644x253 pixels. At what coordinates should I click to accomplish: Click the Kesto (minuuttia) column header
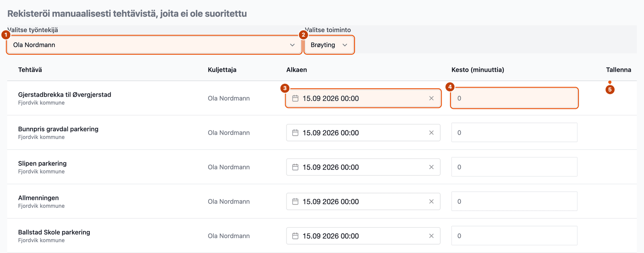pos(477,70)
